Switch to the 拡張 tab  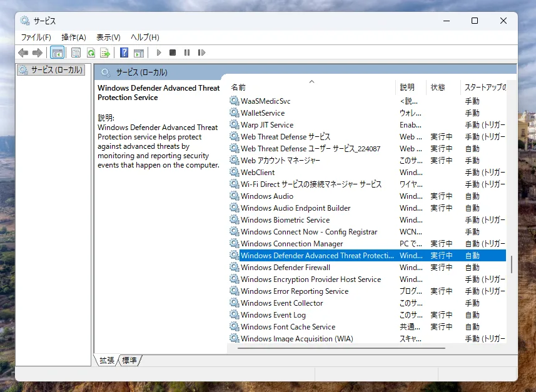[x=106, y=360]
